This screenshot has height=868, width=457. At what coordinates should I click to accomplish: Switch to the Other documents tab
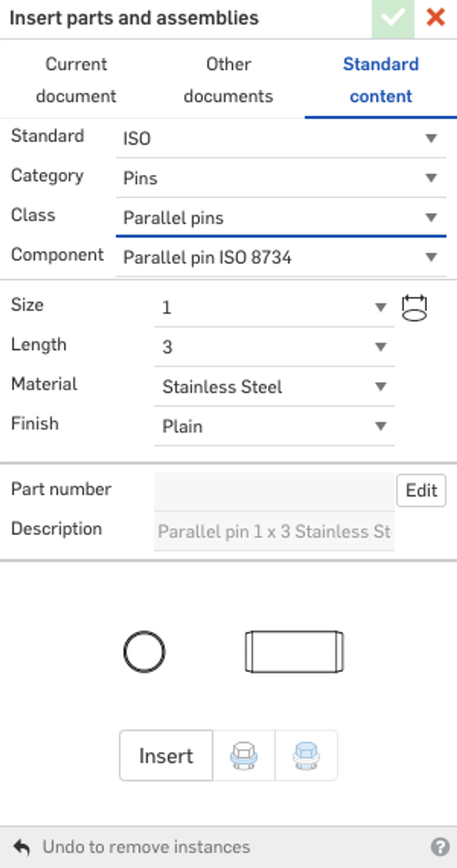pos(228,80)
